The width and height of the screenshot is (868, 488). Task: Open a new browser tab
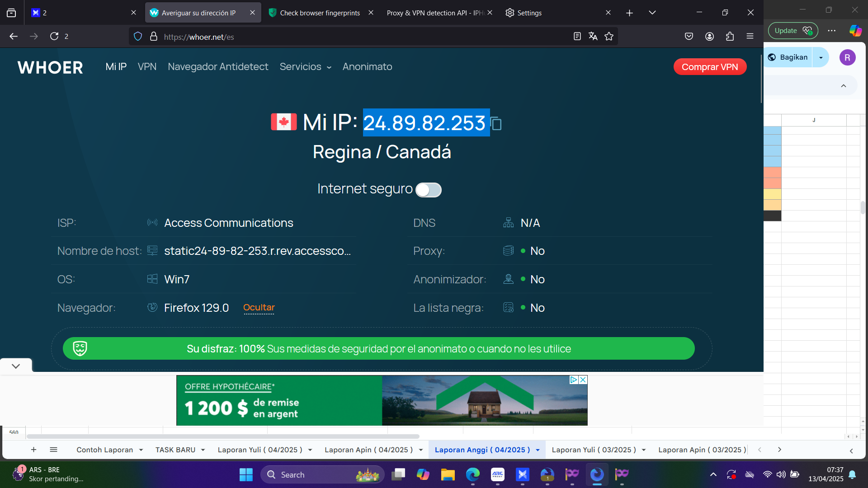[x=629, y=13]
